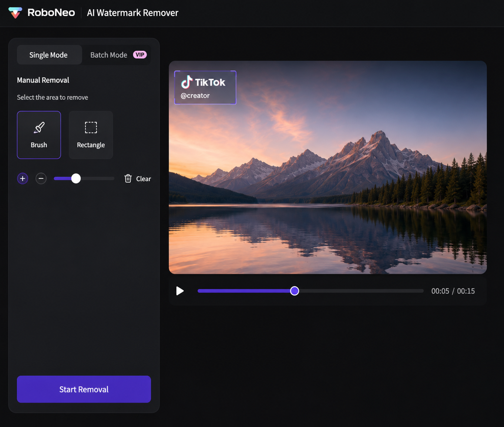Click the RoboNeo brand name
The height and width of the screenshot is (427, 504).
tap(51, 13)
